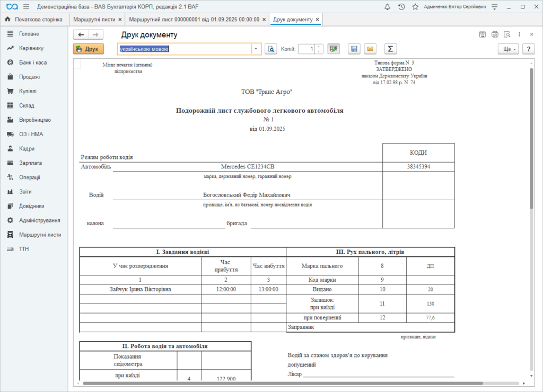The image size is (543, 392).
Task: Open Продажі section in sidebar
Action: 34,77
